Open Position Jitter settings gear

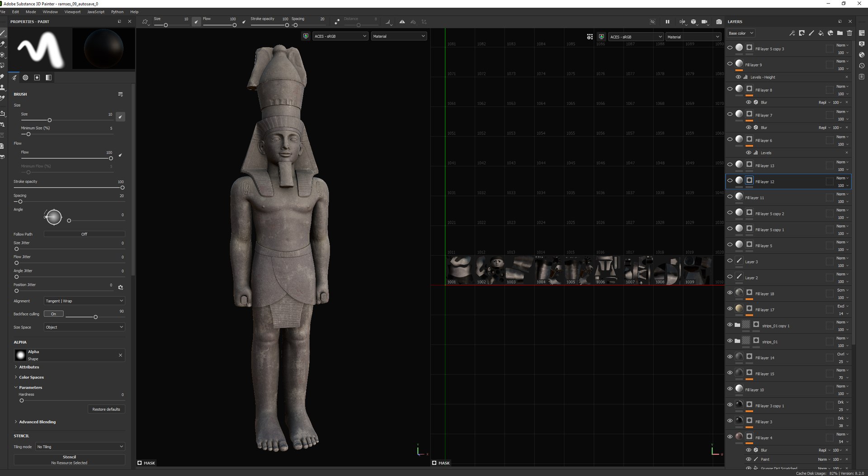120,287
